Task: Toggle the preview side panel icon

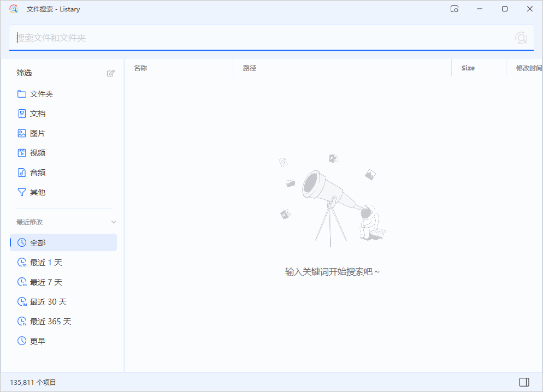Action: [x=524, y=382]
